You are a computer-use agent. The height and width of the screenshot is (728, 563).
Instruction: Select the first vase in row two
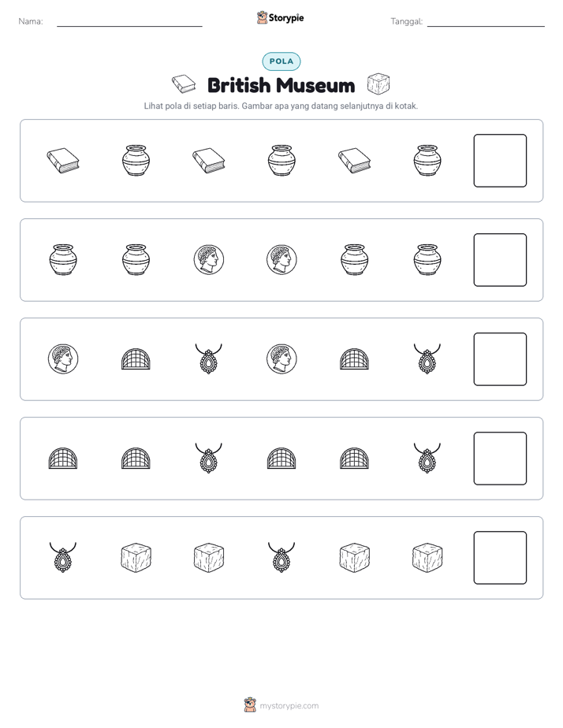click(63, 260)
